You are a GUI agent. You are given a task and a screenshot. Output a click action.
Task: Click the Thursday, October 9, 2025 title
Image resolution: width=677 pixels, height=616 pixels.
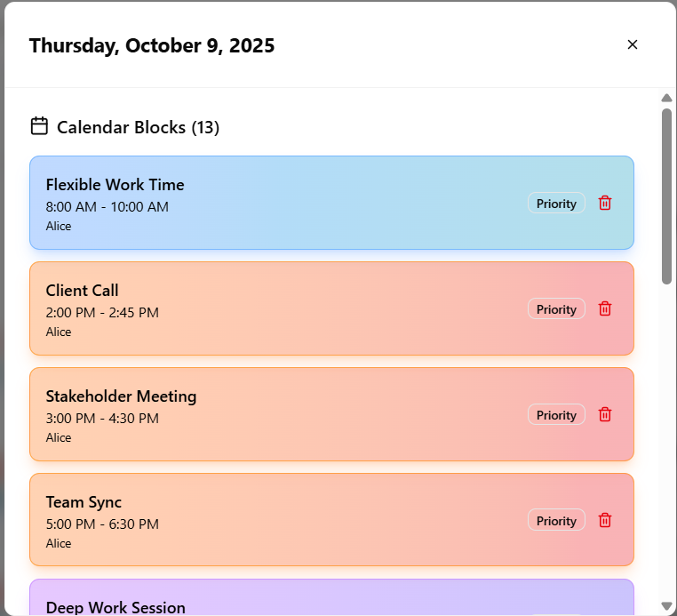[x=152, y=45]
